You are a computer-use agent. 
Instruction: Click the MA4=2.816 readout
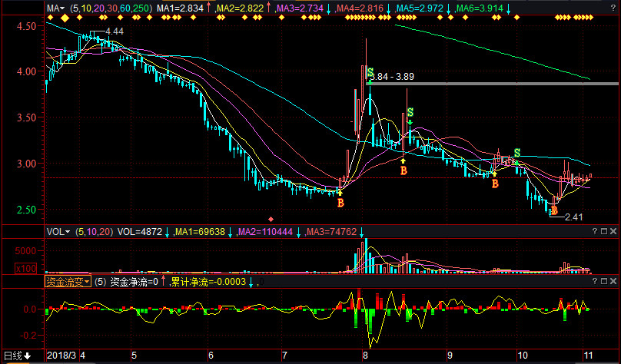pyautogui.click(x=360, y=8)
